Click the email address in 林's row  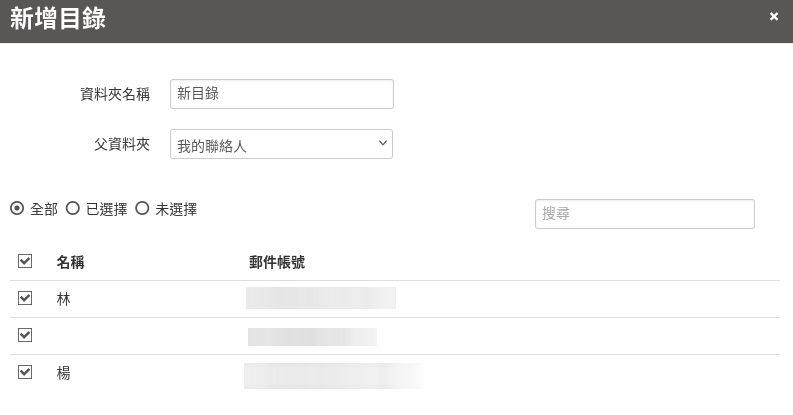pos(321,298)
